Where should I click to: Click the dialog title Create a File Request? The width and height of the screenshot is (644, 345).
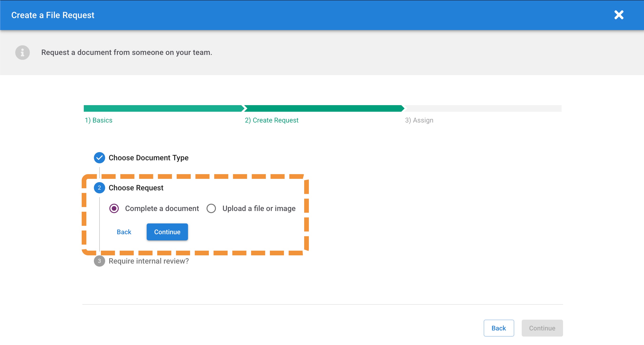click(x=53, y=15)
